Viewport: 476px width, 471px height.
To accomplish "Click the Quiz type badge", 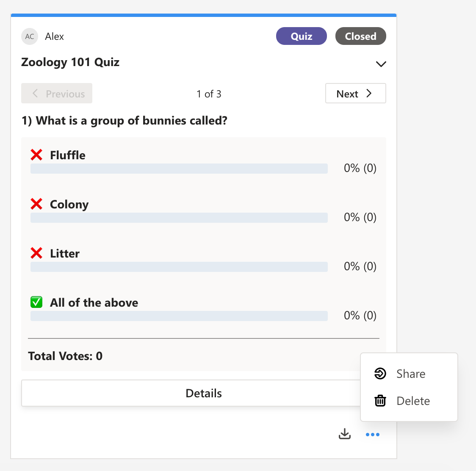I will [x=302, y=36].
